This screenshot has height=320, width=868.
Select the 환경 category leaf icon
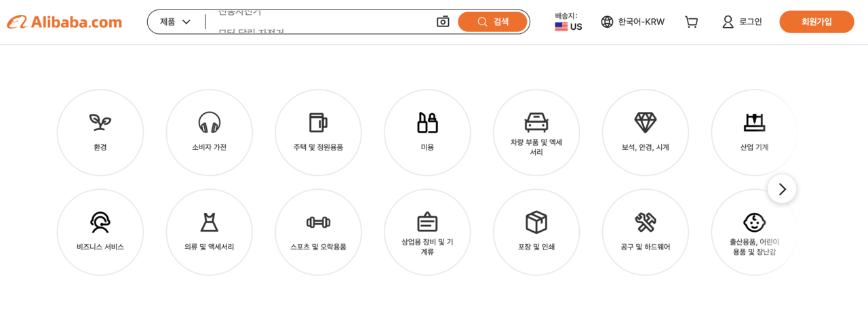[x=100, y=123]
